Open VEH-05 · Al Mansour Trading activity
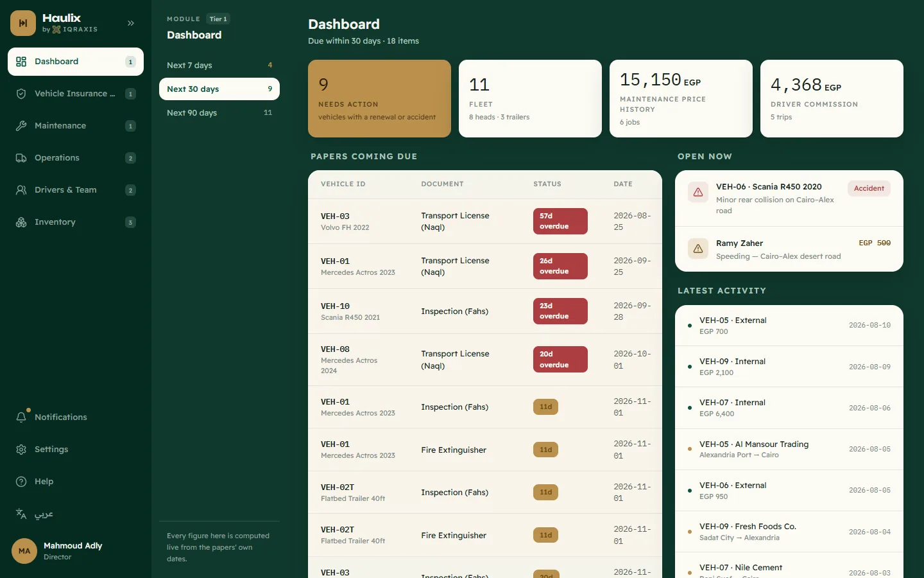Screen dimensions: 924x578 pos(789,450)
